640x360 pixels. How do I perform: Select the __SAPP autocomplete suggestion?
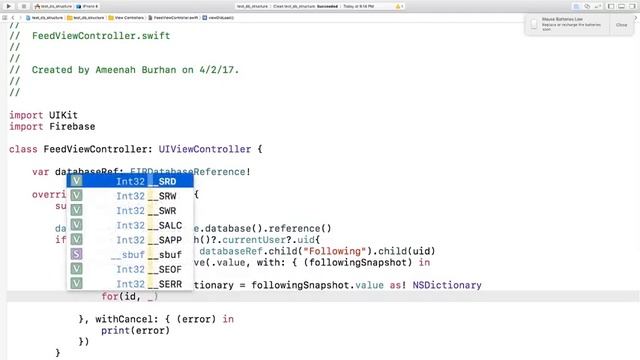(x=130, y=240)
